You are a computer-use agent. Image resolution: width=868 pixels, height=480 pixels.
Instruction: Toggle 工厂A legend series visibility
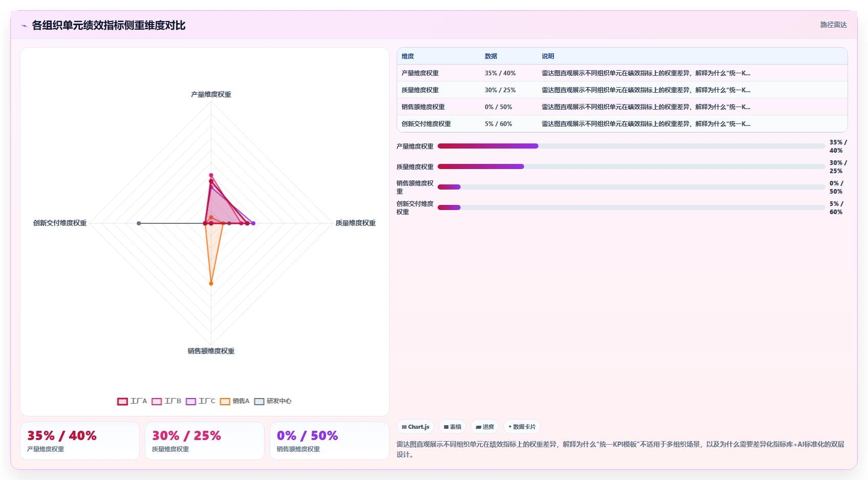tap(132, 401)
